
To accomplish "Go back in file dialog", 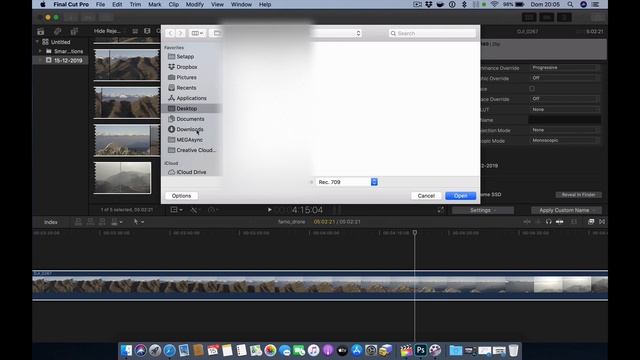I will point(170,33).
